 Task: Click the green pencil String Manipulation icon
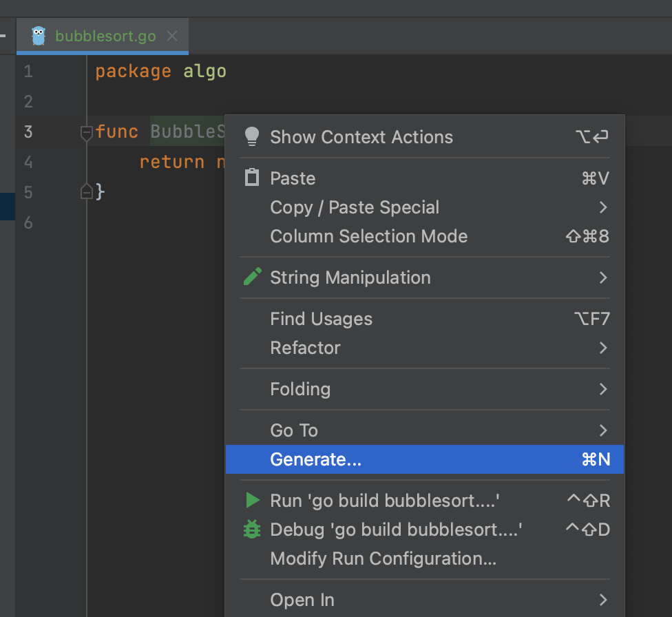pos(253,277)
